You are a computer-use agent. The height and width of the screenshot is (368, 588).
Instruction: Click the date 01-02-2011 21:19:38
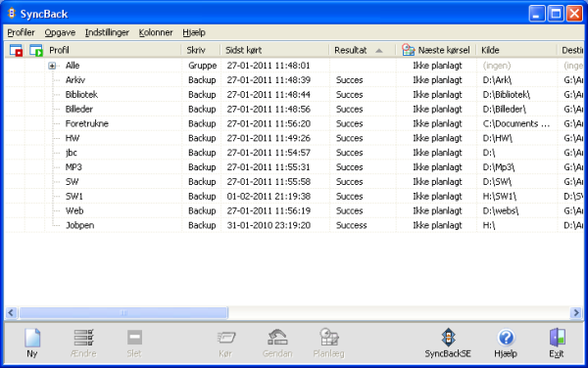pyautogui.click(x=269, y=197)
